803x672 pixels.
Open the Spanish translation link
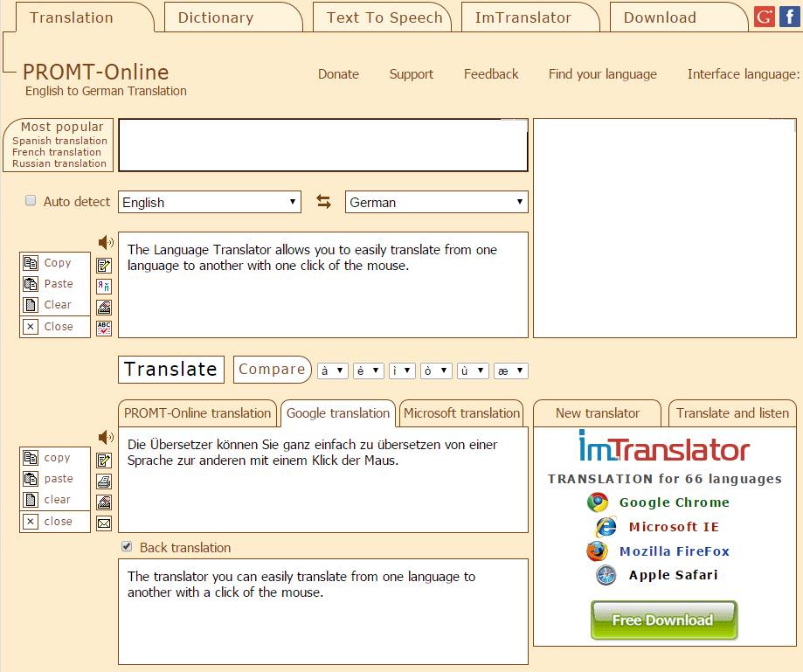(x=59, y=141)
